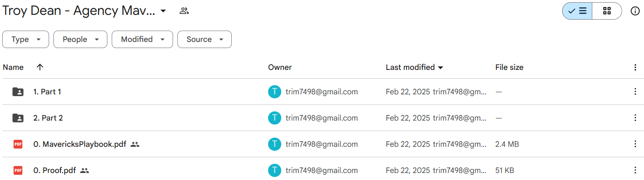The height and width of the screenshot is (180, 644).
Task: Switch to grid layout view
Action: (x=607, y=11)
